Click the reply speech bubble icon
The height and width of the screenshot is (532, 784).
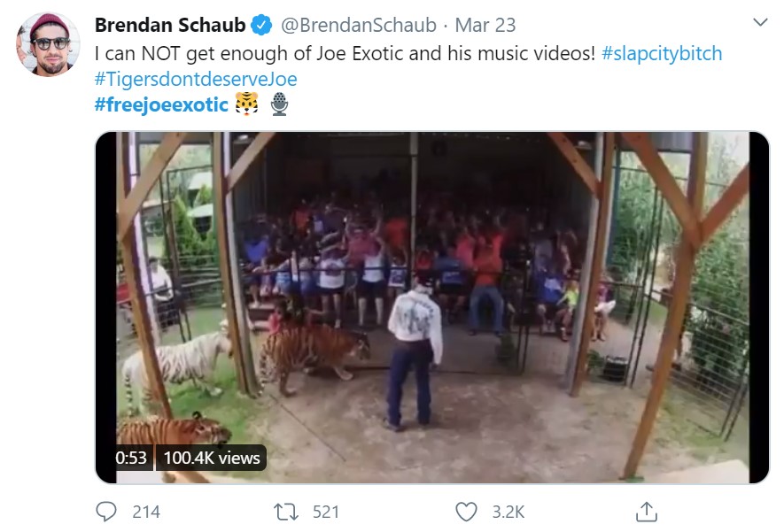pos(106,511)
